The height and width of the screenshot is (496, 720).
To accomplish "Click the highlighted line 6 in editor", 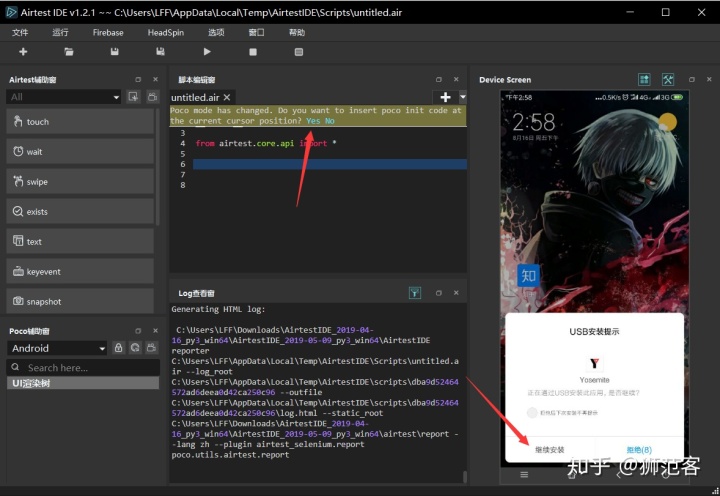I will click(x=330, y=164).
